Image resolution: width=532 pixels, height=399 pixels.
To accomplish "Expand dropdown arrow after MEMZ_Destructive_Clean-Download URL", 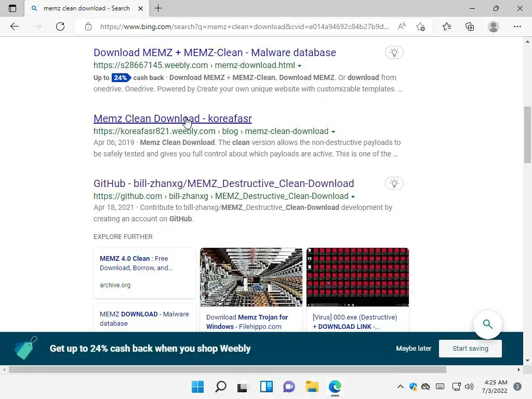I will pos(353,197).
